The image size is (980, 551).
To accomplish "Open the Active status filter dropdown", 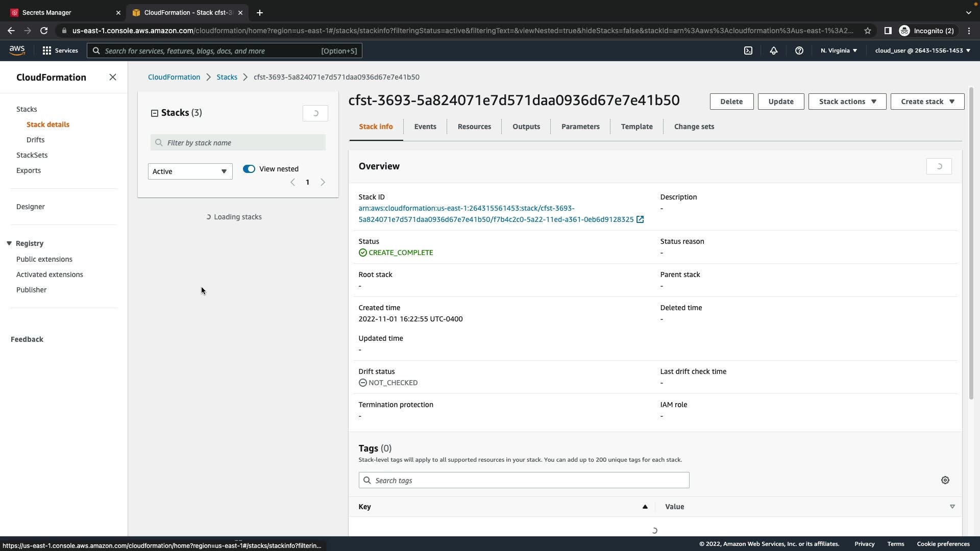I will [x=190, y=171].
